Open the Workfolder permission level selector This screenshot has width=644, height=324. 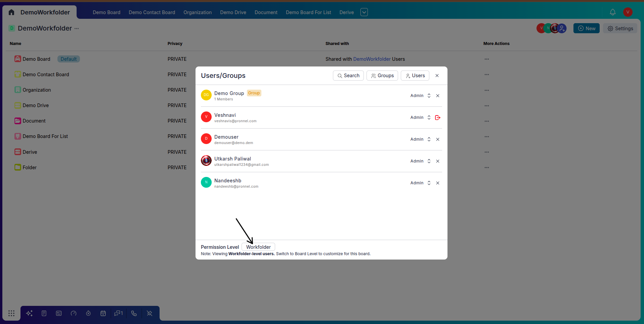coord(258,247)
